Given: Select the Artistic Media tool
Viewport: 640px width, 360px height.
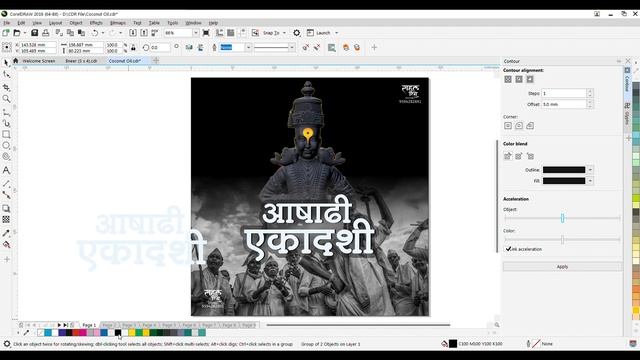Looking at the screenshot, I should [6, 123].
